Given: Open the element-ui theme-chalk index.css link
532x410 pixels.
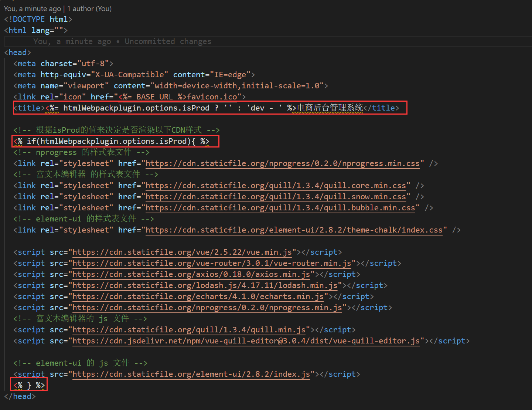Looking at the screenshot, I should tap(294, 230).
